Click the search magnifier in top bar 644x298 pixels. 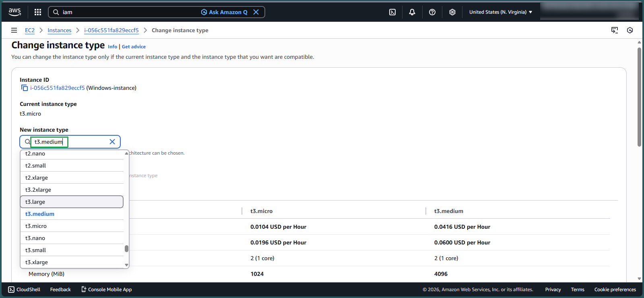click(x=56, y=12)
